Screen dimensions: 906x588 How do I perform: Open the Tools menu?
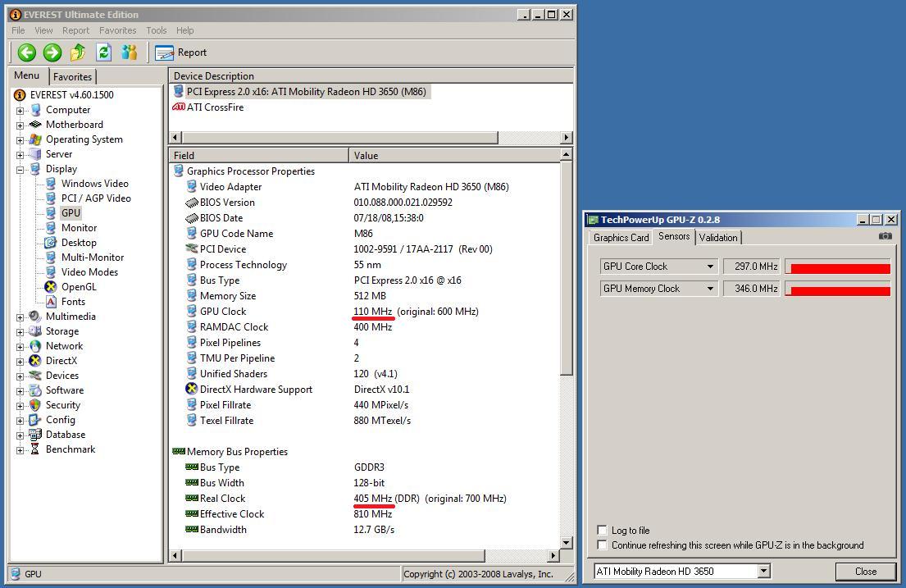[156, 30]
